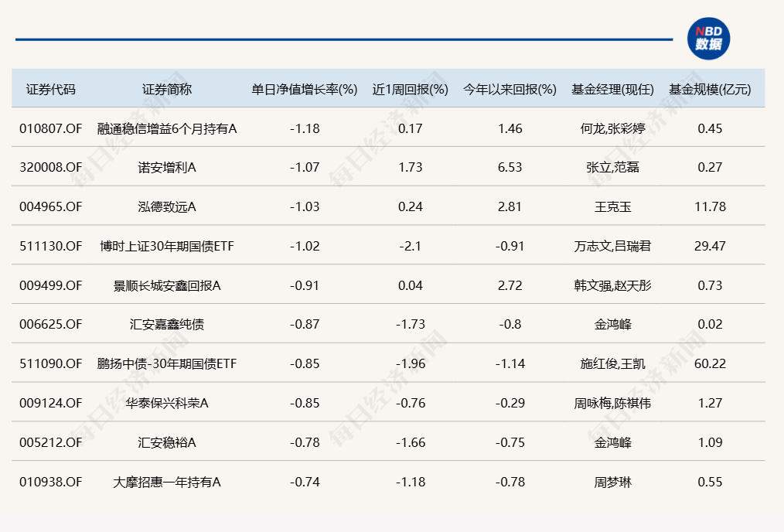Image resolution: width=784 pixels, height=532 pixels.
Task: Open the 大摩招惠一年持有A fund
Action: click(167, 482)
